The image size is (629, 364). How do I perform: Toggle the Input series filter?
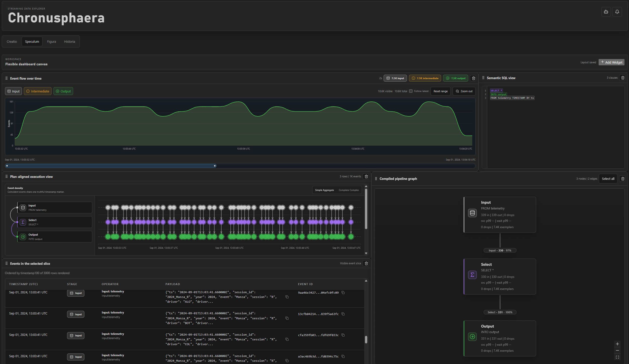point(14,91)
